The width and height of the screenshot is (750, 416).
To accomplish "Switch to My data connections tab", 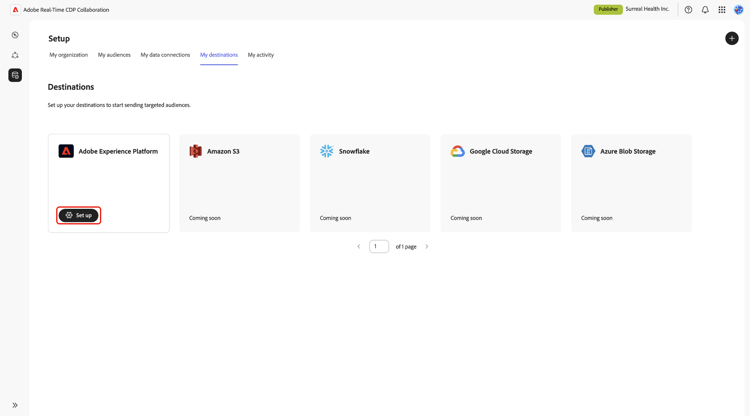I will coord(165,55).
